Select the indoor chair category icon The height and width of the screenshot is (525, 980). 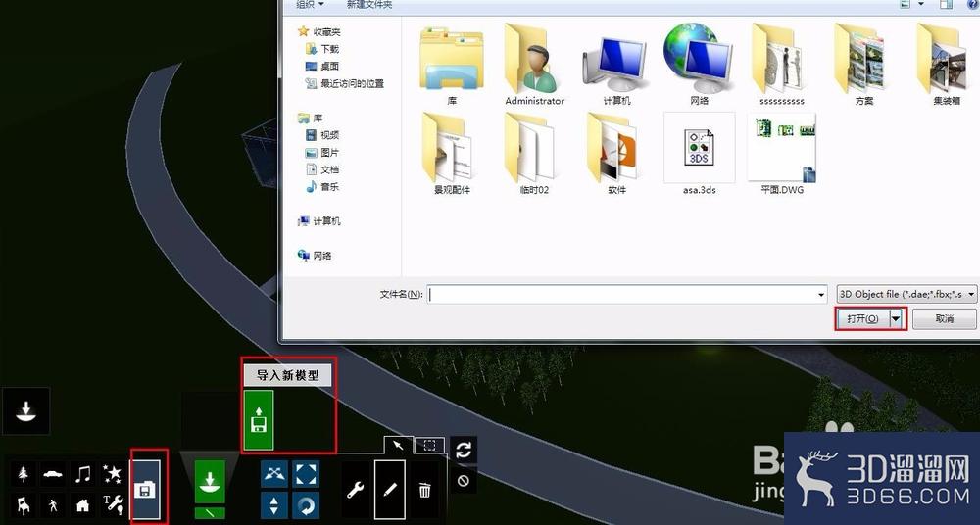[24, 504]
